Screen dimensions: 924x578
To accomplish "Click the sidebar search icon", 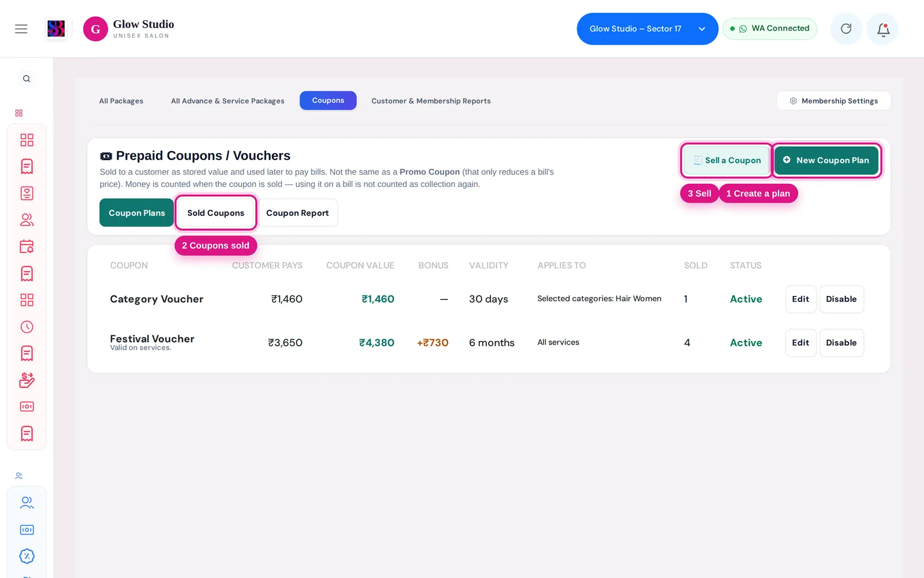I will click(27, 79).
